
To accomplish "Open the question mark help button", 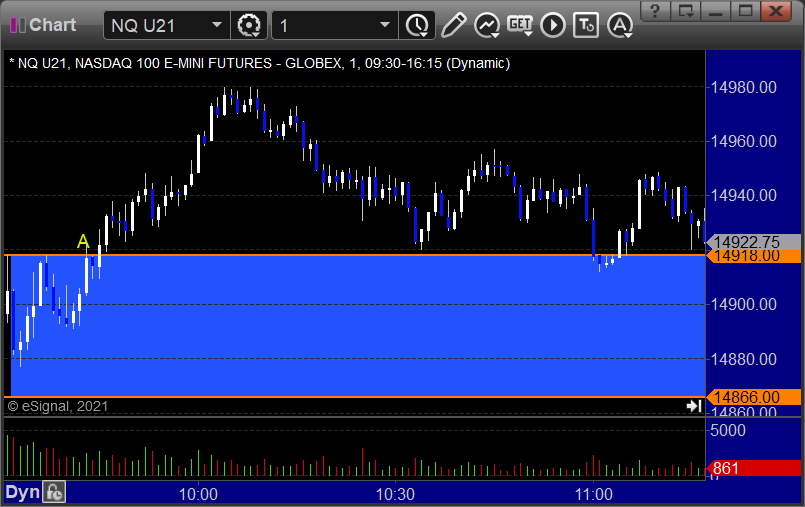I will click(655, 10).
